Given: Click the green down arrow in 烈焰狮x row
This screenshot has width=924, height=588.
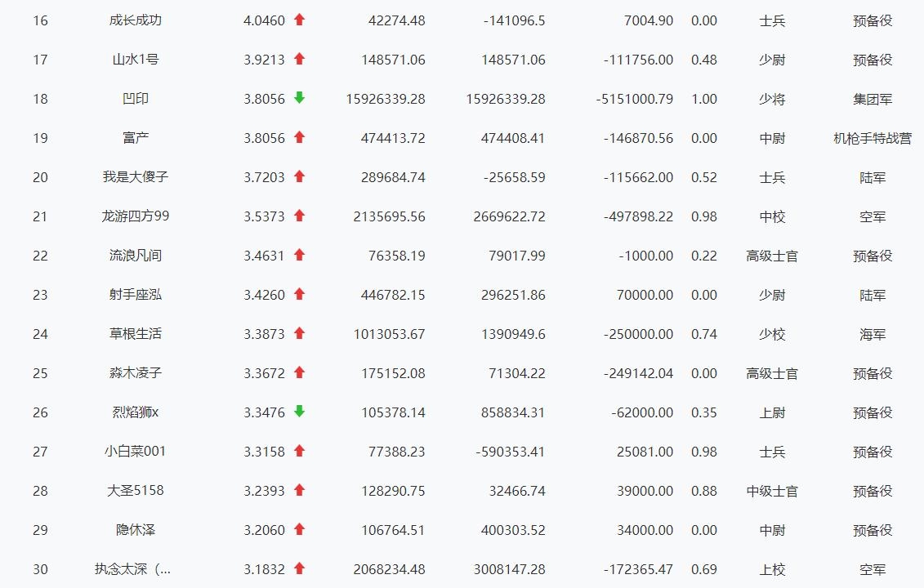Looking at the screenshot, I should [299, 412].
